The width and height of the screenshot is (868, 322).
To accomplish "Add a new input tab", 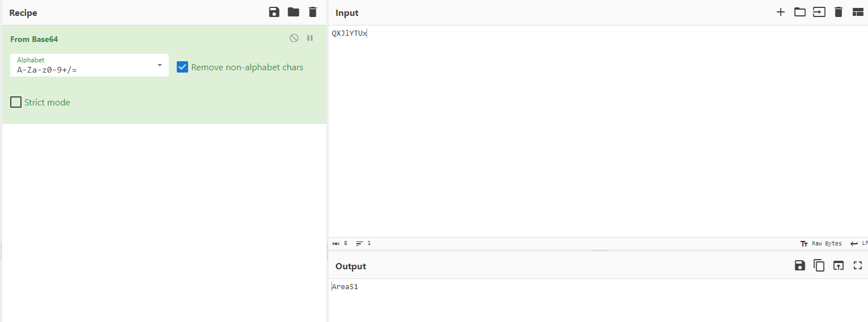I will click(781, 12).
